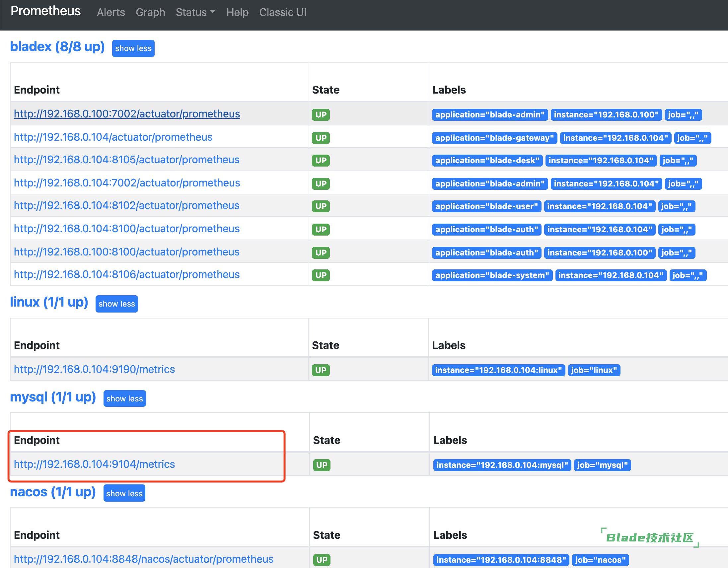The height and width of the screenshot is (568, 728).
Task: Open mysql endpoint 192.168.0.104:9104/metrics
Action: (94, 464)
